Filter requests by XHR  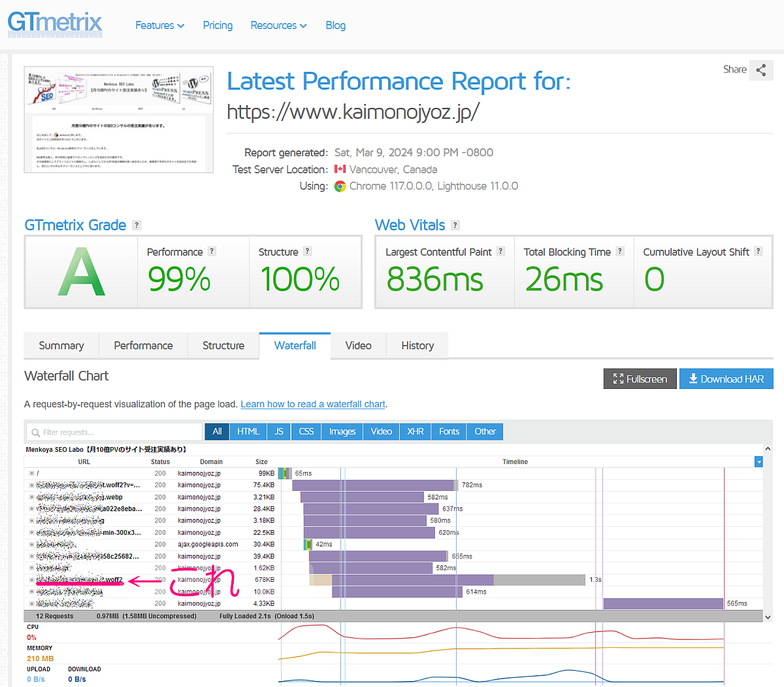point(416,431)
